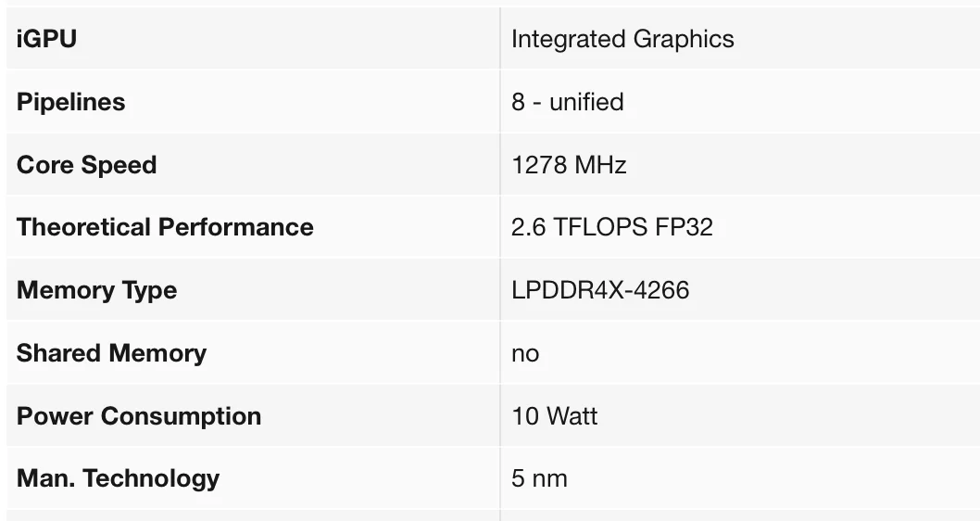Screen dimensions: 980x521
Task: Click the '8 - unified' pipelines value
Action: click(567, 102)
